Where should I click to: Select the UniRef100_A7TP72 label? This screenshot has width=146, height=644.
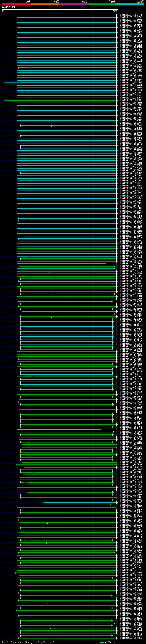131,570
